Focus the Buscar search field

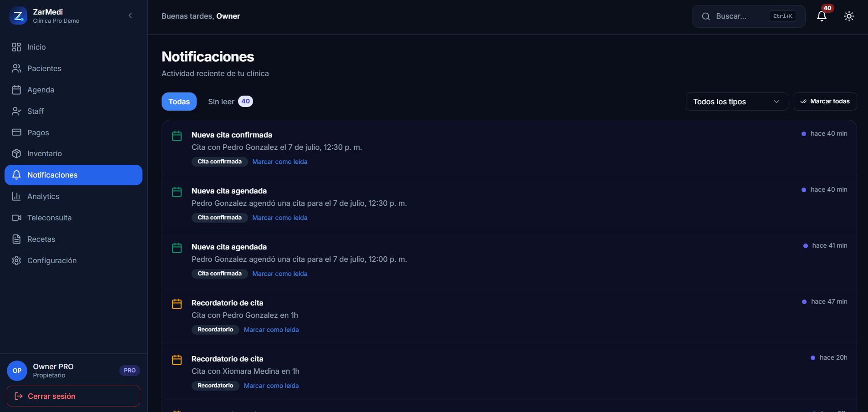748,16
